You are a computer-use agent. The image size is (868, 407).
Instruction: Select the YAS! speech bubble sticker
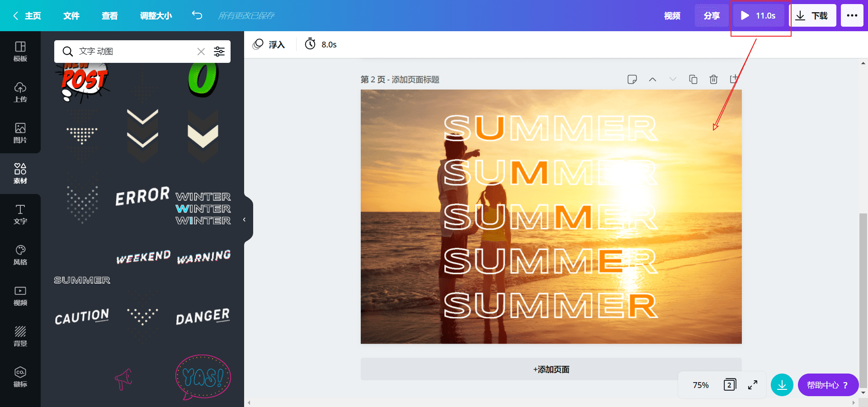click(x=203, y=378)
